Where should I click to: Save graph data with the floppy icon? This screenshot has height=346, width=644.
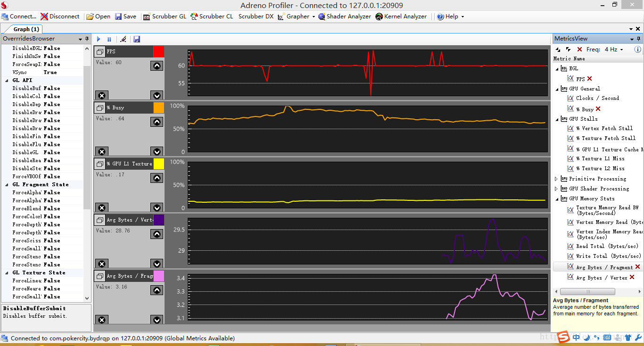click(137, 39)
